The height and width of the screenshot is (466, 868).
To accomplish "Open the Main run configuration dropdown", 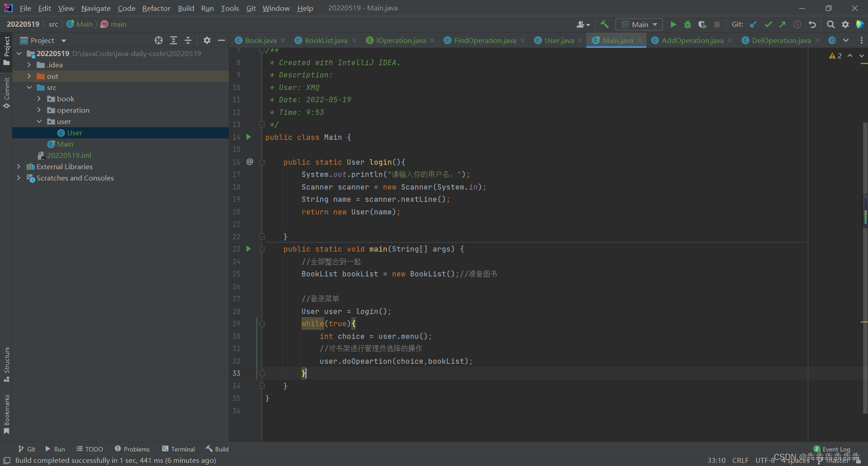I will tap(639, 24).
